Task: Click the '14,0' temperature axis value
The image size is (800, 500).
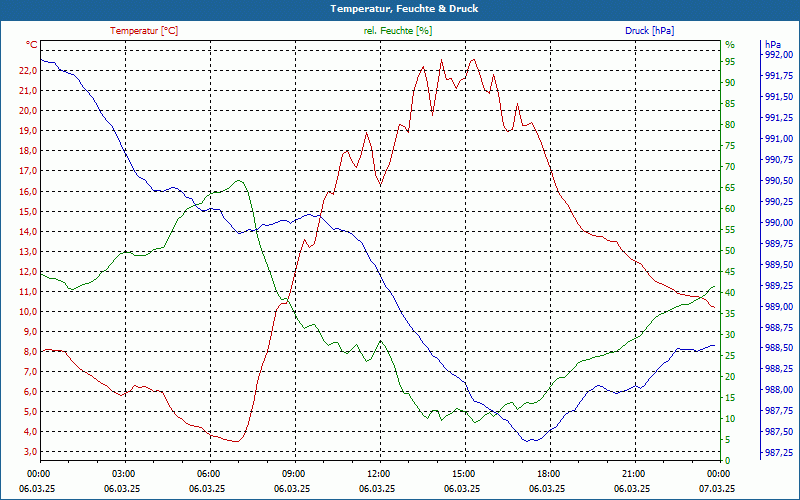Action: [28, 231]
